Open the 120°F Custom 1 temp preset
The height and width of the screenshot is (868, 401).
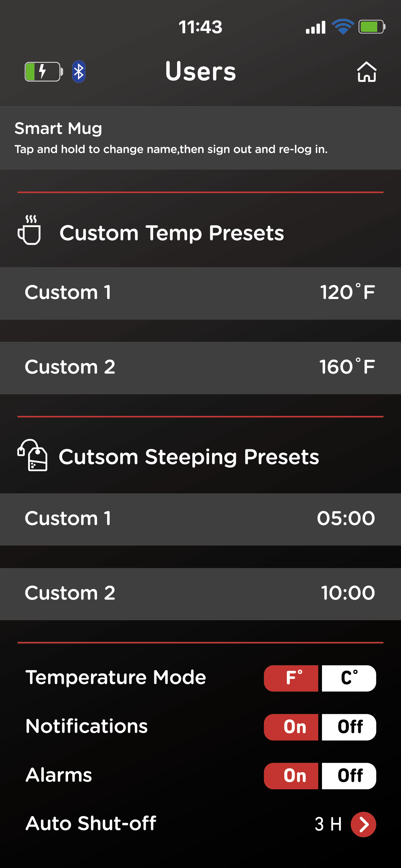click(200, 293)
